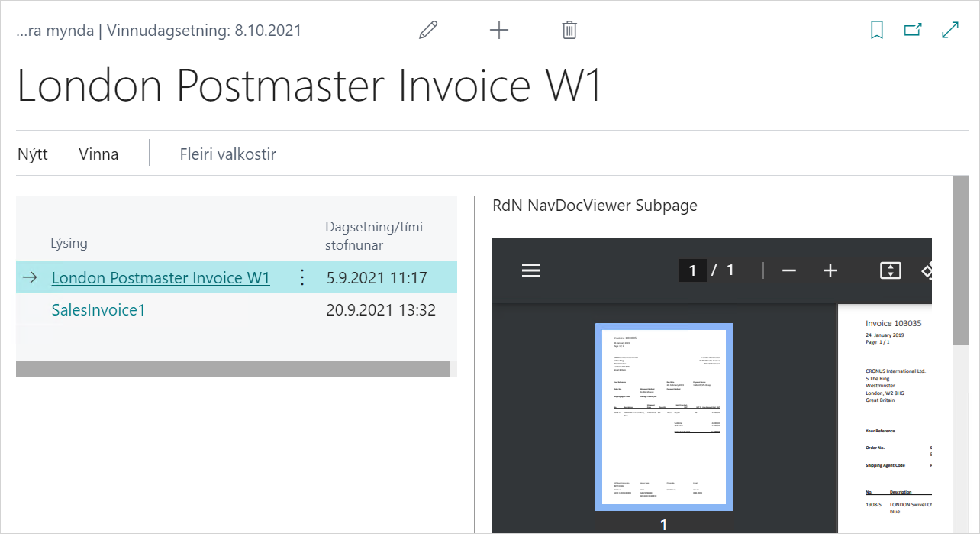Zoom out with PDF minus button
The image size is (980, 534).
tap(789, 270)
